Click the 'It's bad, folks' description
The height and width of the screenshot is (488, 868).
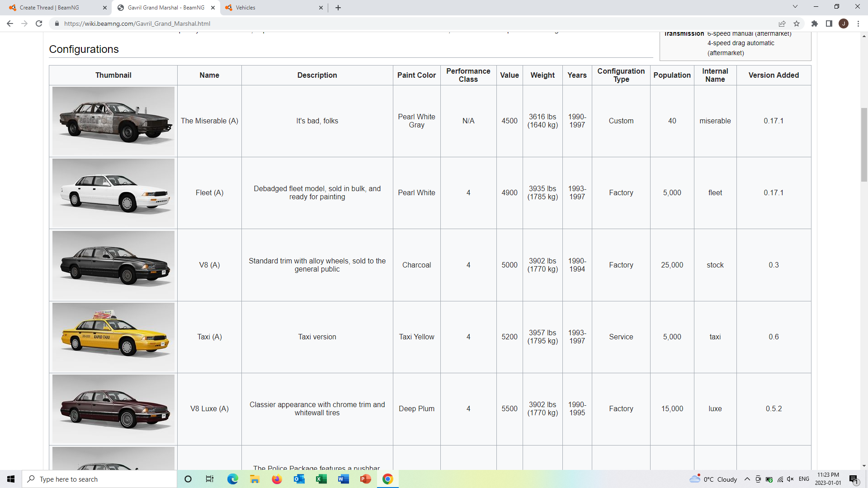coord(317,121)
